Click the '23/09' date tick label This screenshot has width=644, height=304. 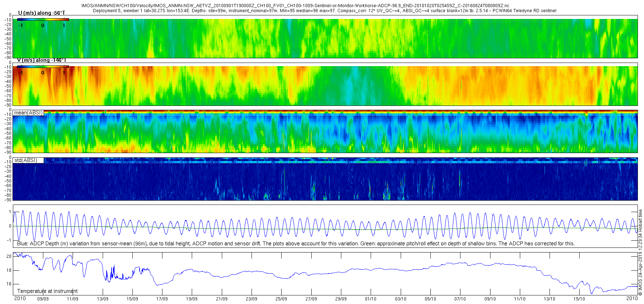(252, 299)
